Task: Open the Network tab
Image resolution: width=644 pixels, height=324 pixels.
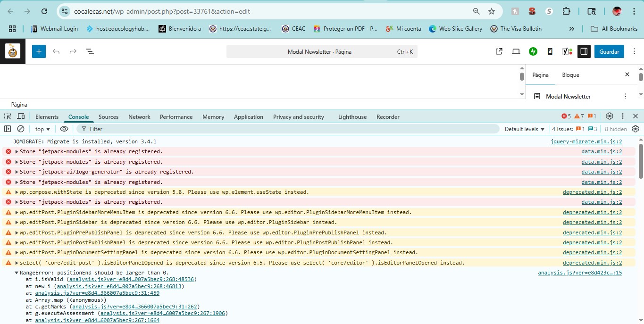Action: point(139,116)
